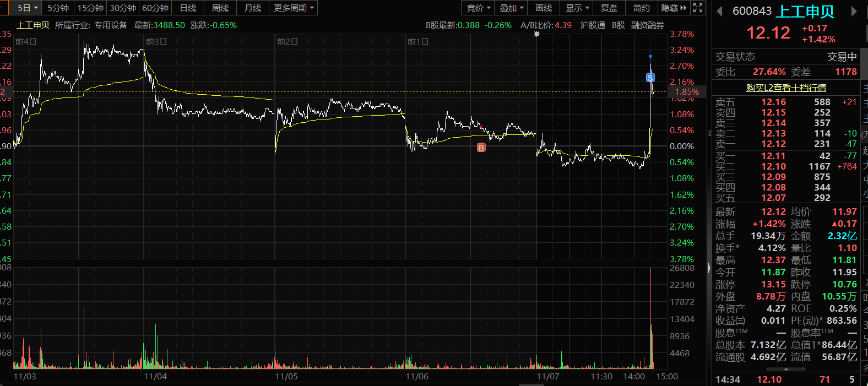The height and width of the screenshot is (386, 868).
Task: Click the 14:34 trade tick row
Action: [786, 379]
